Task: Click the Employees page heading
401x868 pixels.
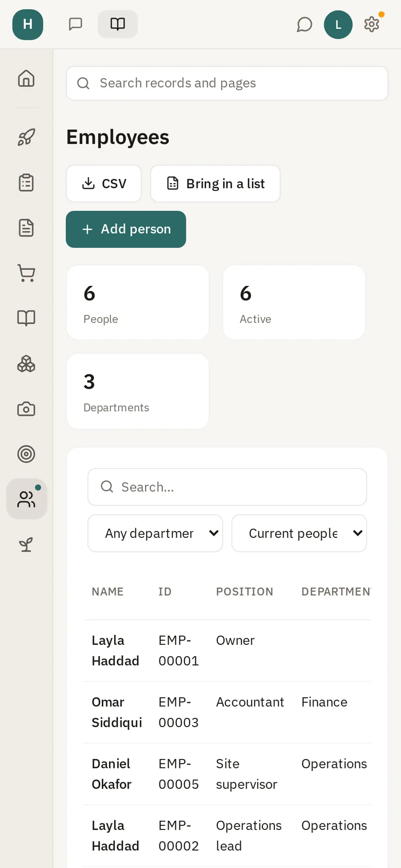Action: [x=118, y=137]
